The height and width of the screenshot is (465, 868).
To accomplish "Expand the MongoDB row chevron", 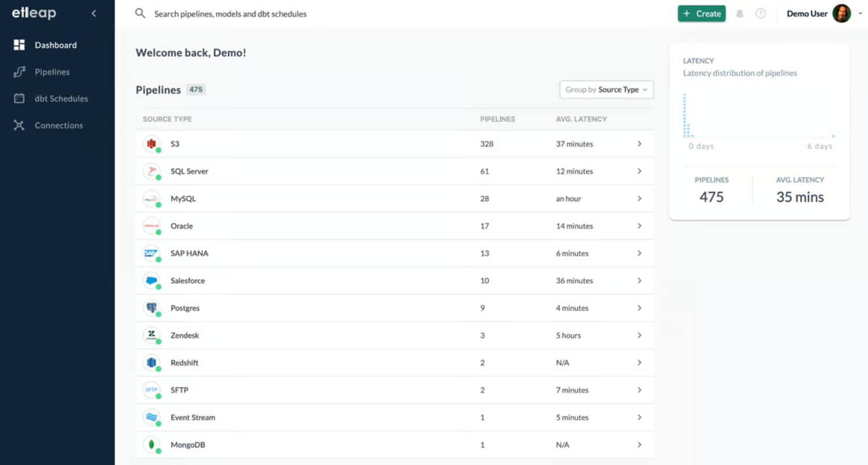I will pos(640,444).
